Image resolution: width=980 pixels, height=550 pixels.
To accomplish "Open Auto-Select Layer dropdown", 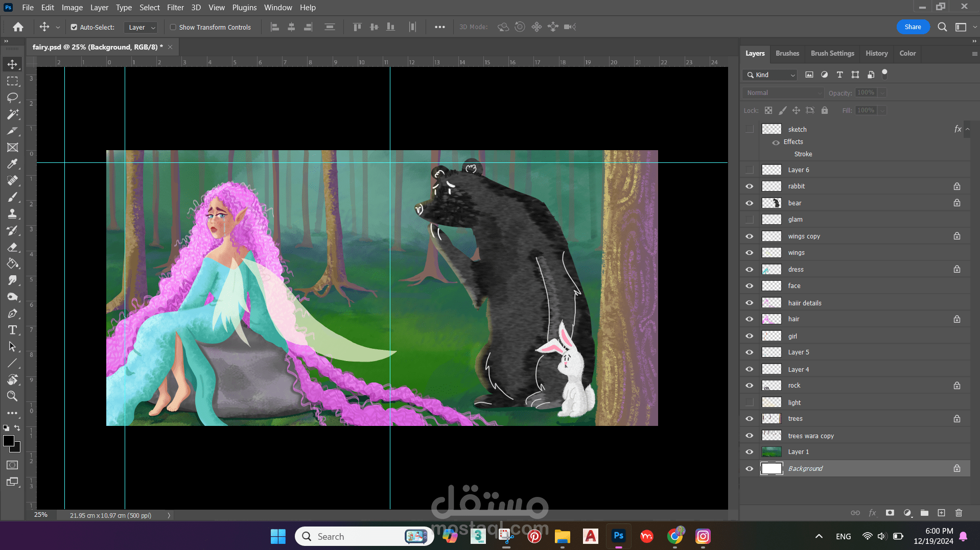I will 141,28.
